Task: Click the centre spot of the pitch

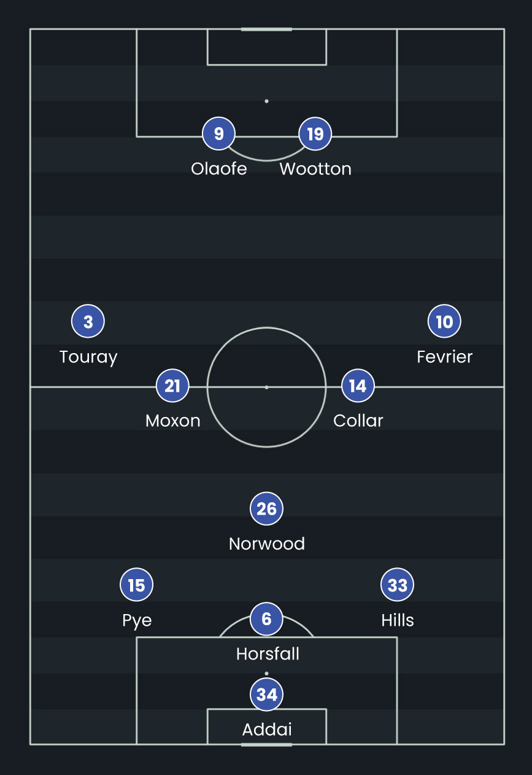Action: pyautogui.click(x=266, y=387)
